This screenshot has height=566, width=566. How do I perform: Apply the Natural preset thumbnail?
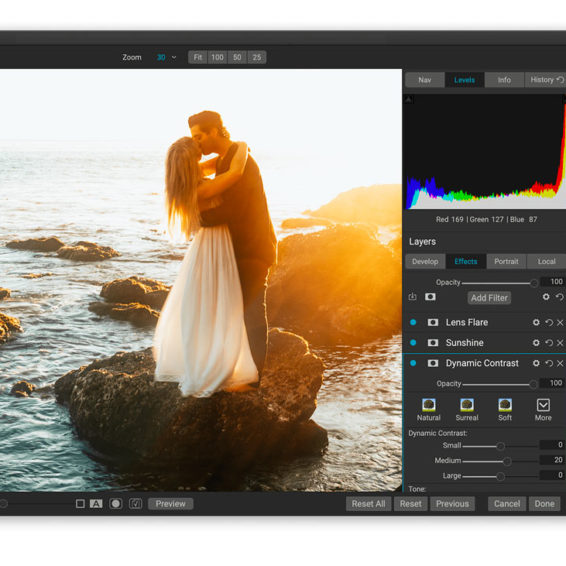click(x=429, y=405)
